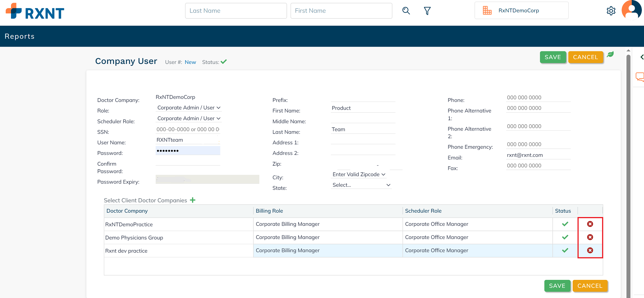Select the RxNTDemoPractice cell
644x298 pixels.
point(179,224)
